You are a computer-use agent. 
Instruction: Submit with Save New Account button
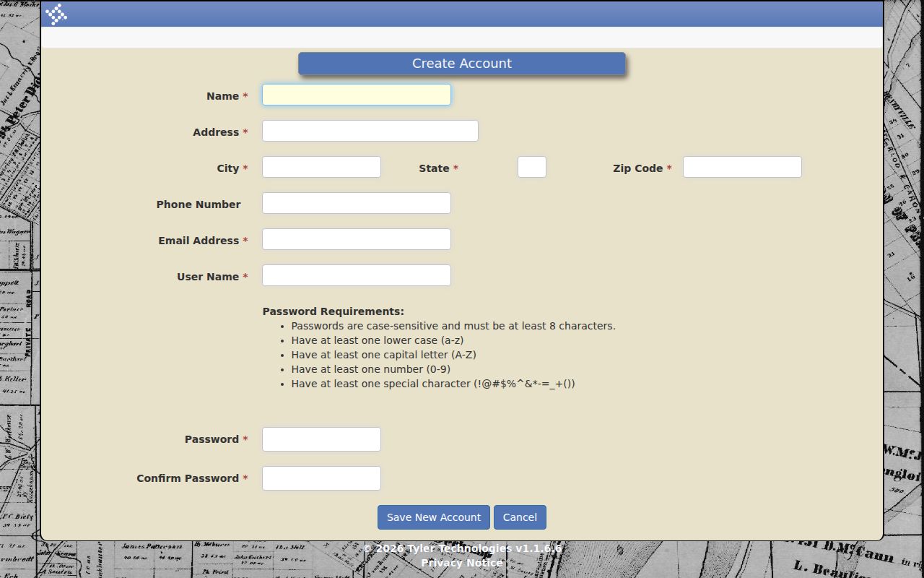click(434, 517)
